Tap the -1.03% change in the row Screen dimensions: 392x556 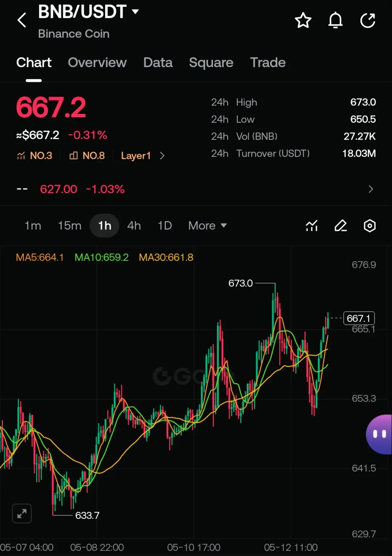click(105, 189)
